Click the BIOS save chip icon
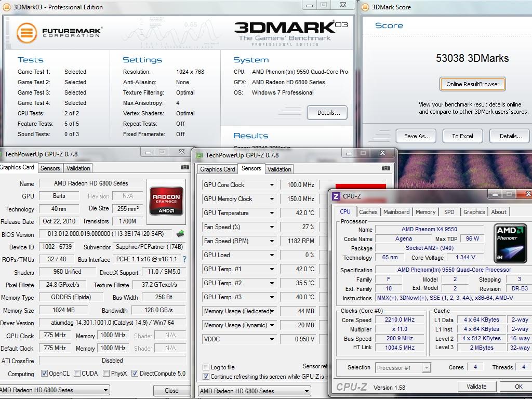 [180, 233]
